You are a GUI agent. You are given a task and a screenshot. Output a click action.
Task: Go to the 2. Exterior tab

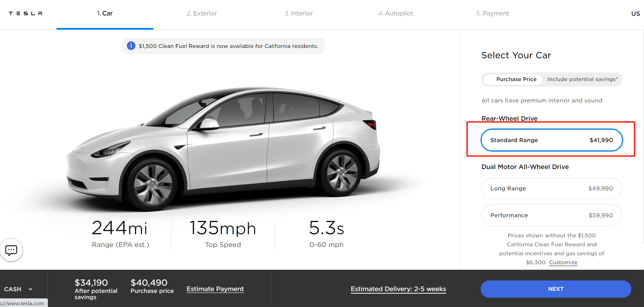coord(202,13)
